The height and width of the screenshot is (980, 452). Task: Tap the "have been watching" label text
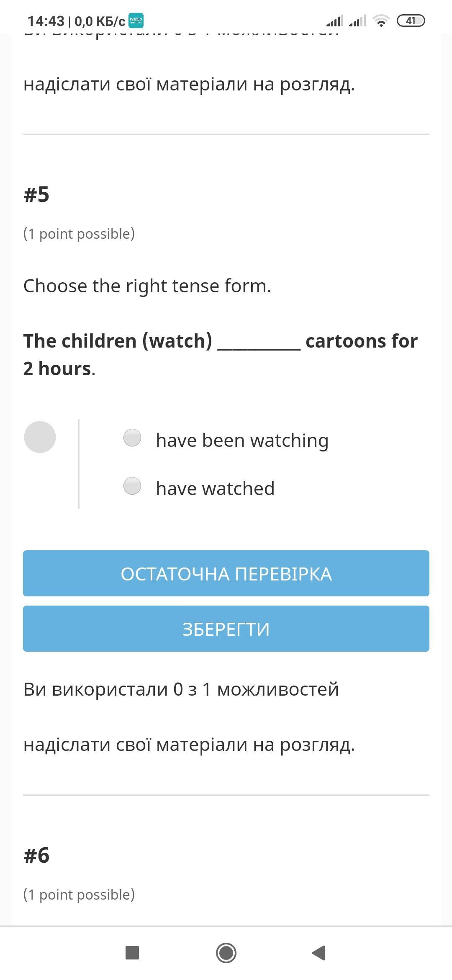242,440
